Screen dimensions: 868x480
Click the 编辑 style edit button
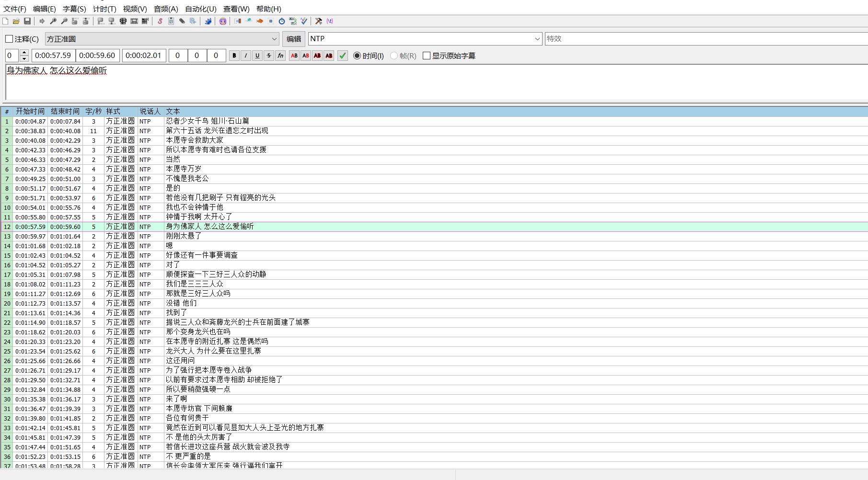294,39
